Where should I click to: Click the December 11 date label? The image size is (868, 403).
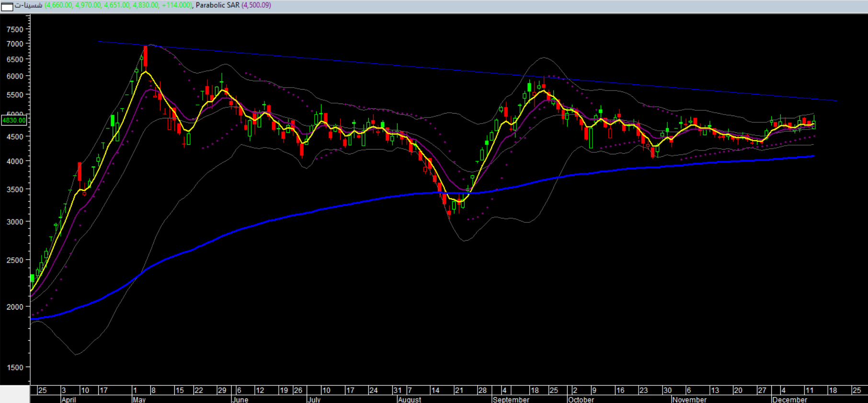pyautogui.click(x=809, y=390)
